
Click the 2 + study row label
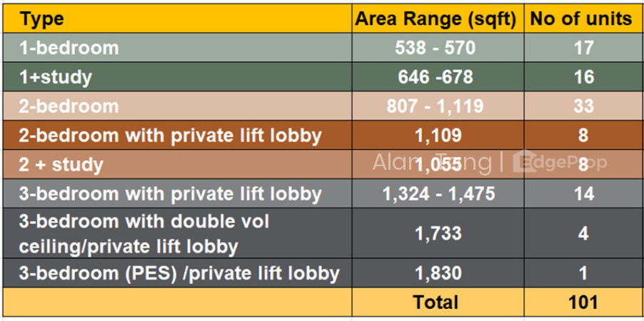click(x=61, y=165)
